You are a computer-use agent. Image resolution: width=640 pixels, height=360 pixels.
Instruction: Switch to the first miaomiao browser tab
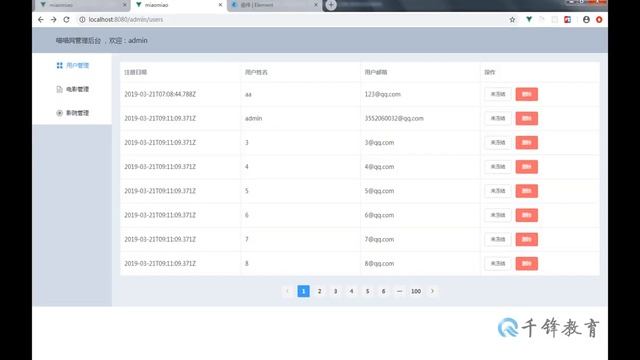pos(82,5)
